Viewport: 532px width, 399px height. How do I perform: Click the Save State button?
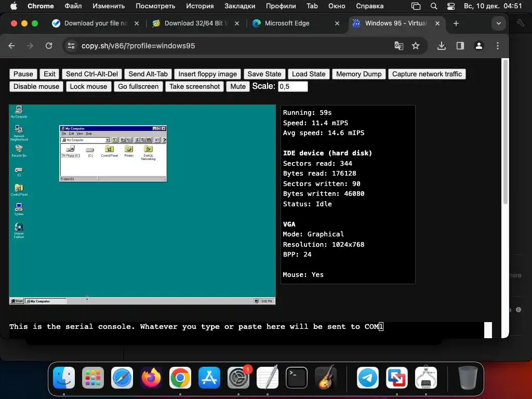pos(264,74)
